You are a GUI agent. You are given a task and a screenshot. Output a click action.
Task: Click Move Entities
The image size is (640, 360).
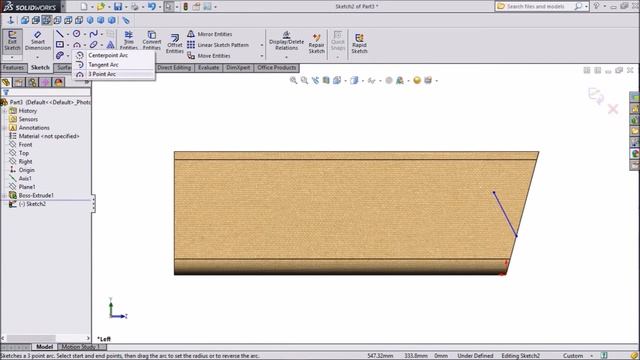pos(209,56)
